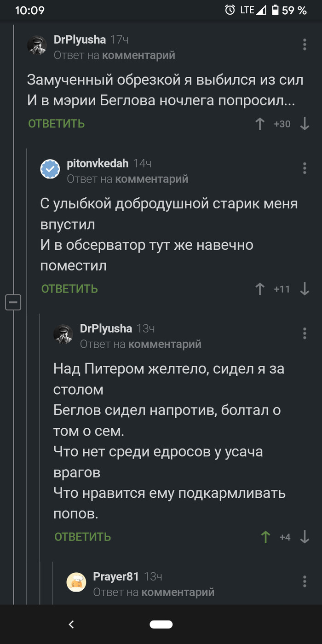Screen dimensions: 322x644
Task: Downvote the comment rated +4
Action: point(305,537)
